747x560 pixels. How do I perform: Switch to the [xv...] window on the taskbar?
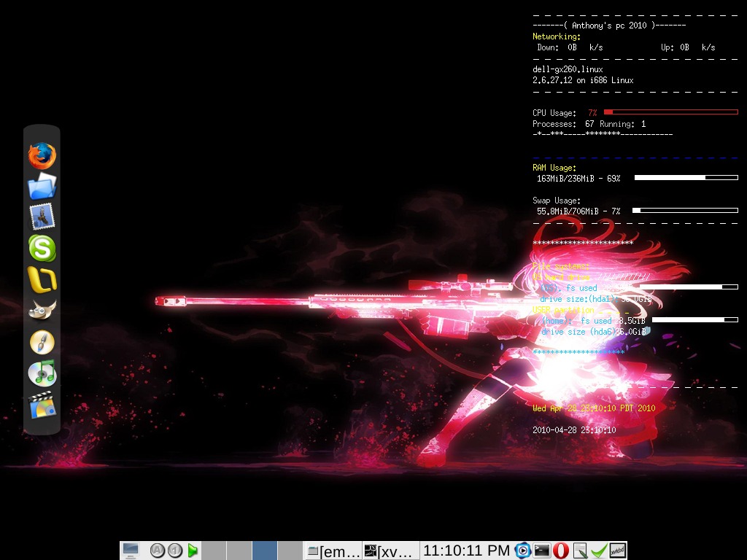pos(387,551)
